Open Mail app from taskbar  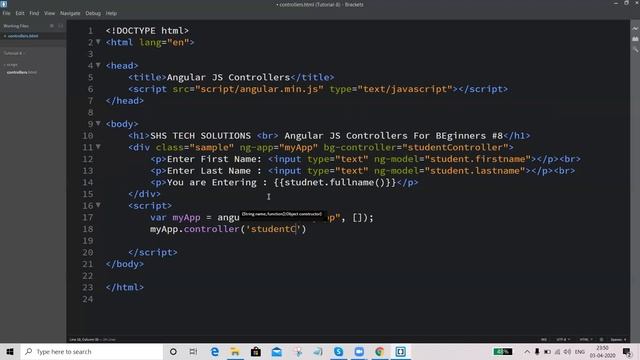point(277,351)
